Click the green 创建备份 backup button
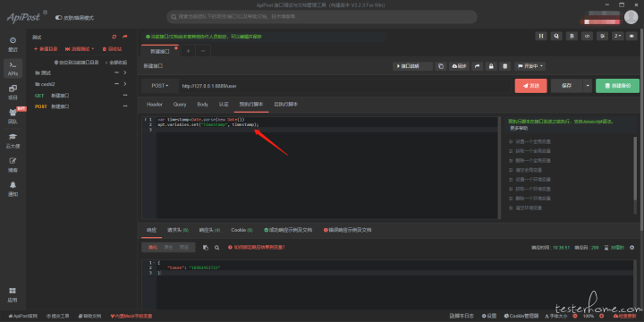The width and height of the screenshot is (644, 322). (x=617, y=86)
